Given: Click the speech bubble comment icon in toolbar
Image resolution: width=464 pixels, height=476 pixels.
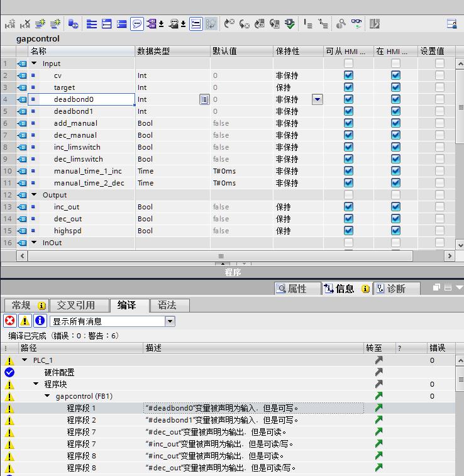Looking at the screenshot, I should (x=136, y=24).
